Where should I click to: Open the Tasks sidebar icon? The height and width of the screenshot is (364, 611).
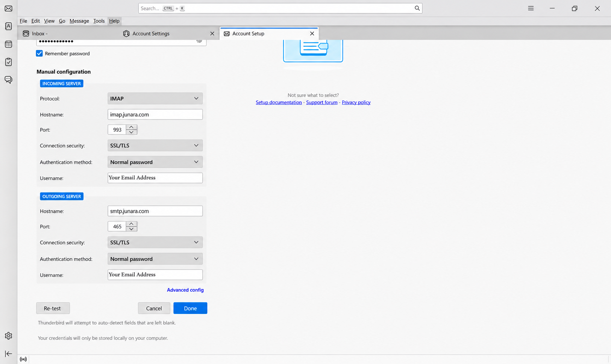pos(8,62)
